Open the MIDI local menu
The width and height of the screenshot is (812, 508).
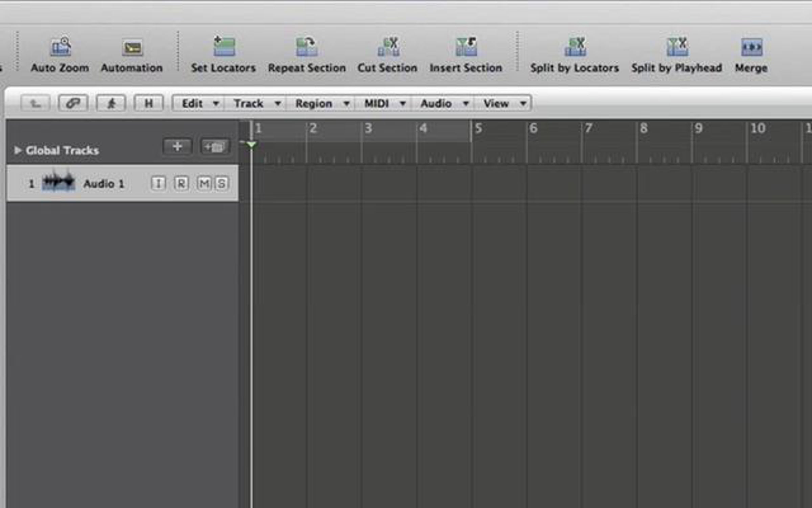coord(383,103)
